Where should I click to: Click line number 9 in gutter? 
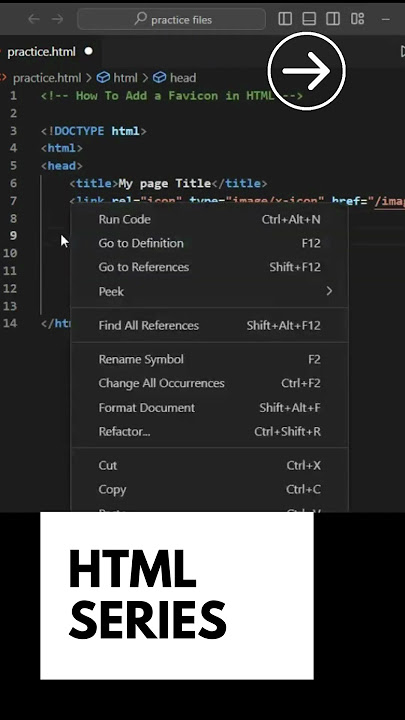coord(13,236)
